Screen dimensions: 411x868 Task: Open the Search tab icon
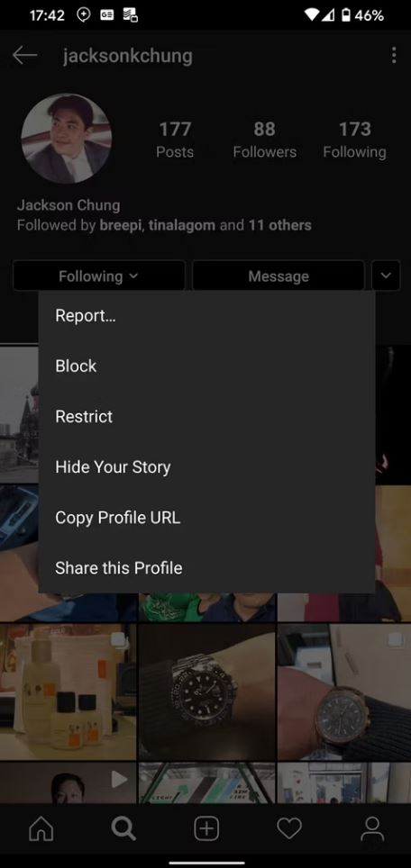[x=123, y=828]
